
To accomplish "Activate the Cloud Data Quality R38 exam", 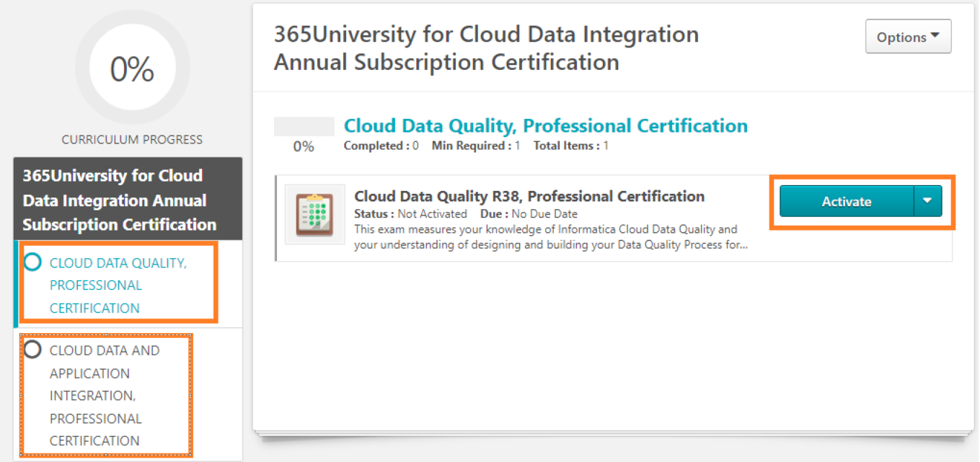I will [847, 201].
